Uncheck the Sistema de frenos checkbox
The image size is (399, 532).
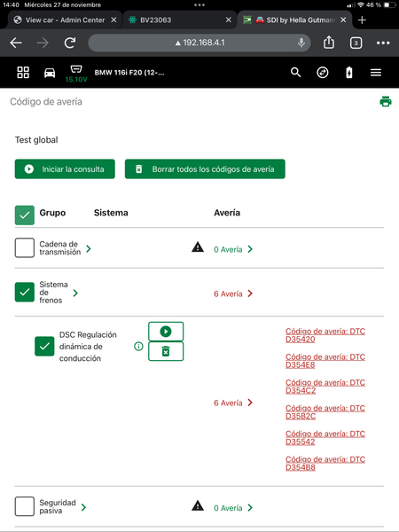point(25,292)
